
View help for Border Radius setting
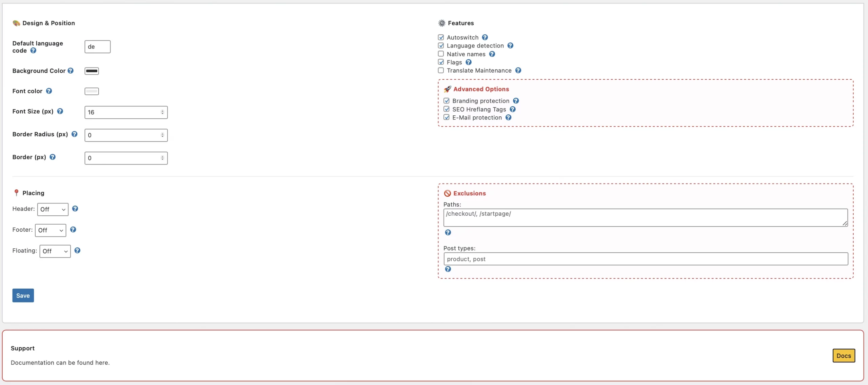pos(75,134)
